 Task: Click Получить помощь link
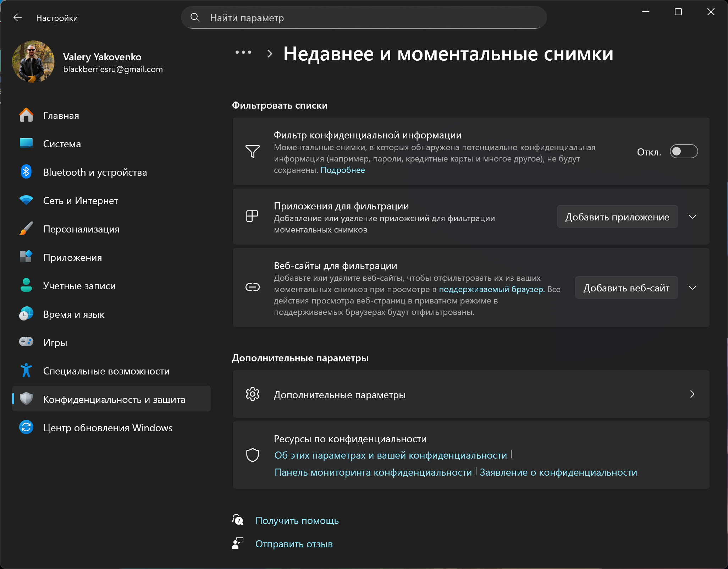[297, 520]
